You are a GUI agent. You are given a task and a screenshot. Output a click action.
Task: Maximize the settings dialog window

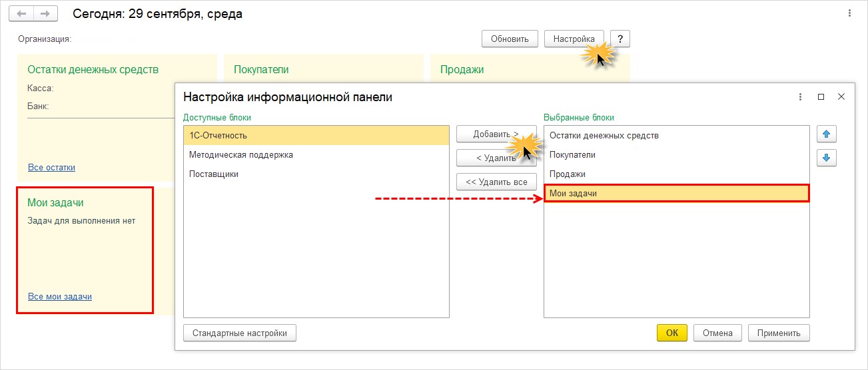tap(821, 96)
